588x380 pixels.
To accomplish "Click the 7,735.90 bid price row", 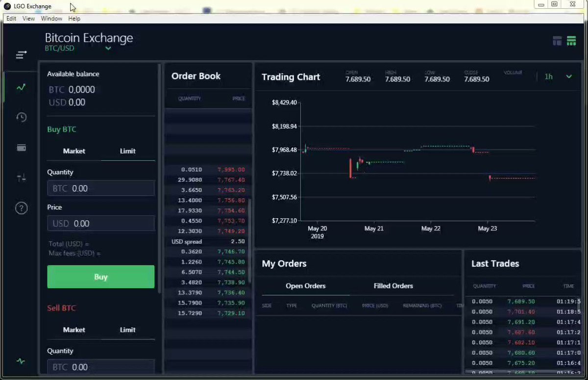I will click(208, 303).
